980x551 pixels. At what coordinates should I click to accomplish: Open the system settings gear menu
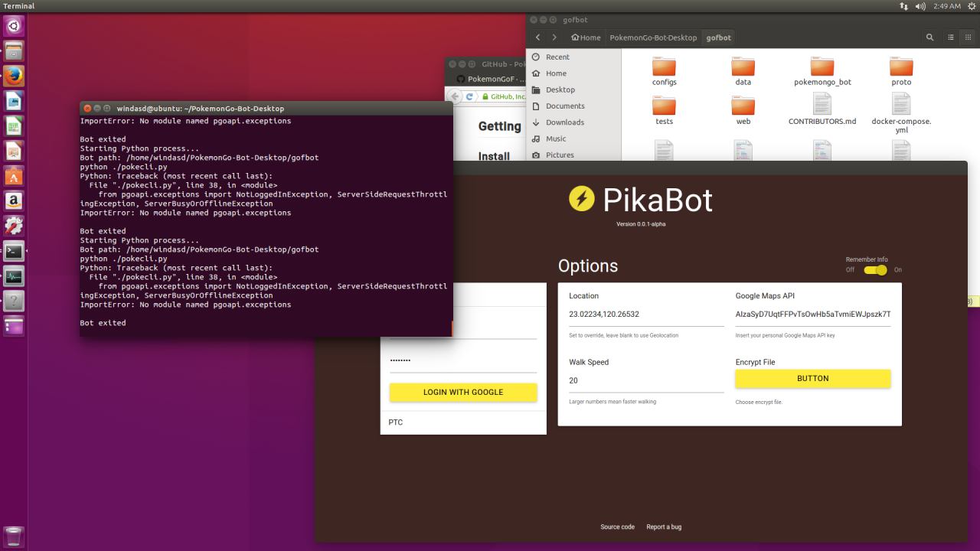pos(971,6)
